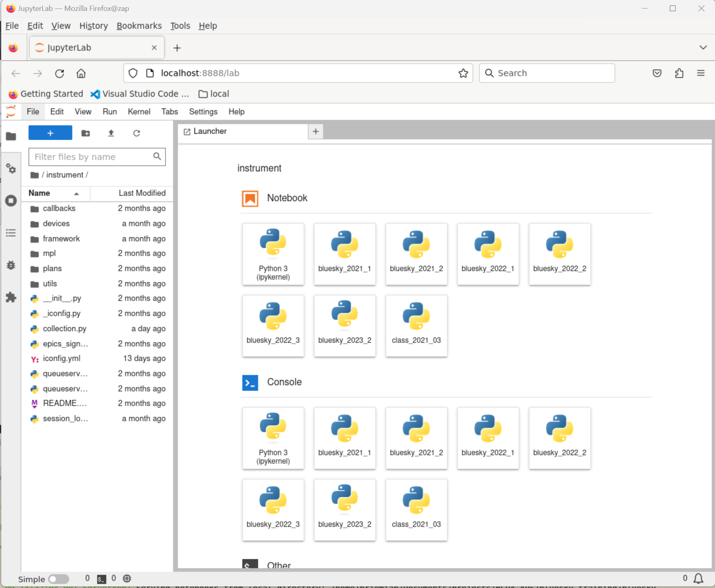Open the JupyterLab Run menu
This screenshot has height=588, width=715.
110,112
